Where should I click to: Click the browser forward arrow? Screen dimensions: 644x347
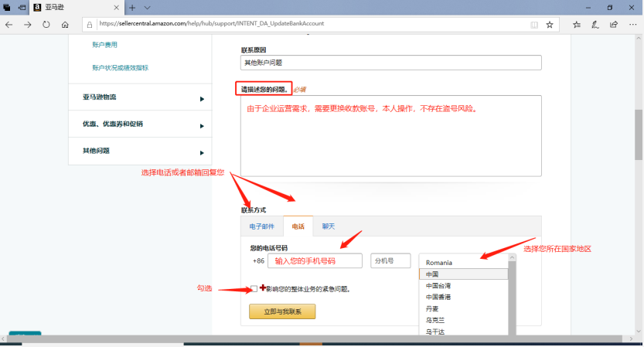tap(28, 24)
